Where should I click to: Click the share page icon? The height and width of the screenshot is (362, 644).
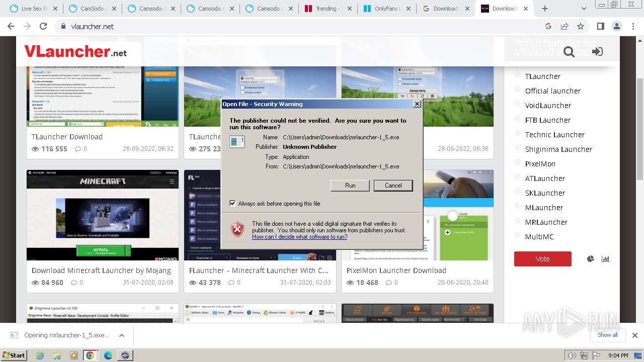point(565,27)
